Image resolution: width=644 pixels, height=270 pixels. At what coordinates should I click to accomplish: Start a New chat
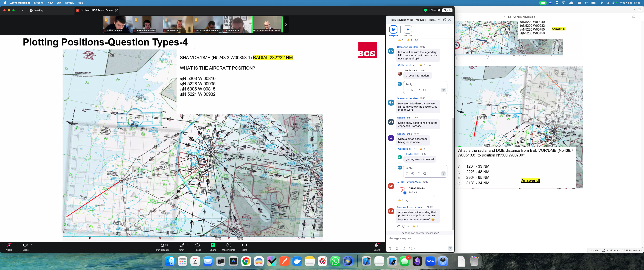[x=408, y=30]
